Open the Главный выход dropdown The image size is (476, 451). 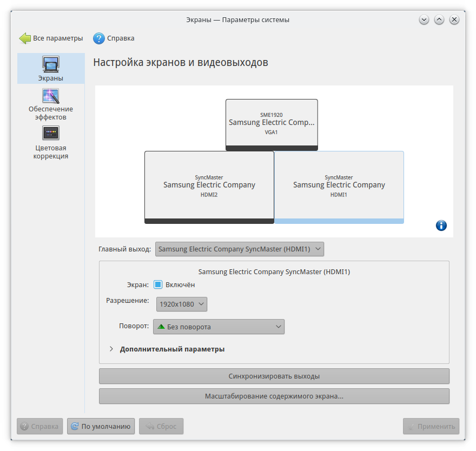point(240,249)
